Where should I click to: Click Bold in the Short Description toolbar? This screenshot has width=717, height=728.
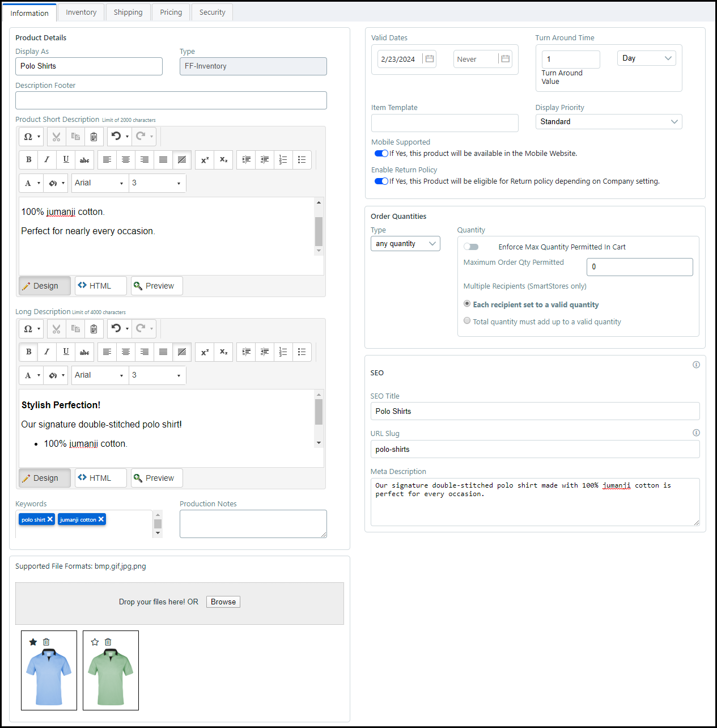[x=28, y=160]
